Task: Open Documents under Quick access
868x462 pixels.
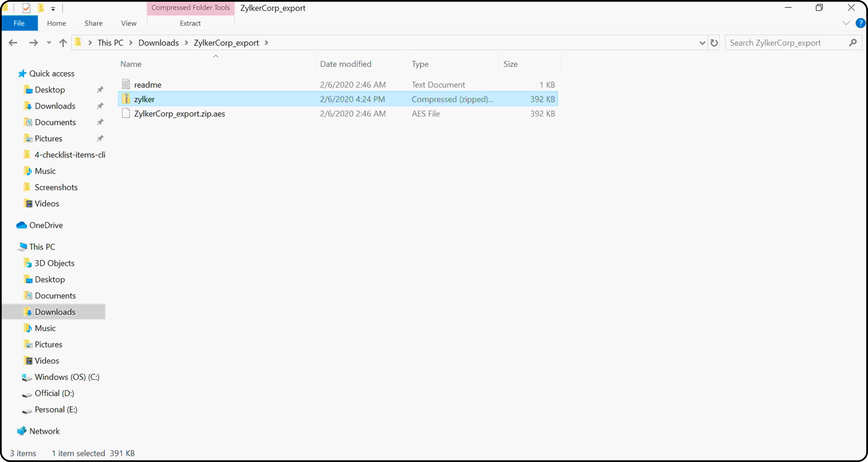Action: (55, 122)
